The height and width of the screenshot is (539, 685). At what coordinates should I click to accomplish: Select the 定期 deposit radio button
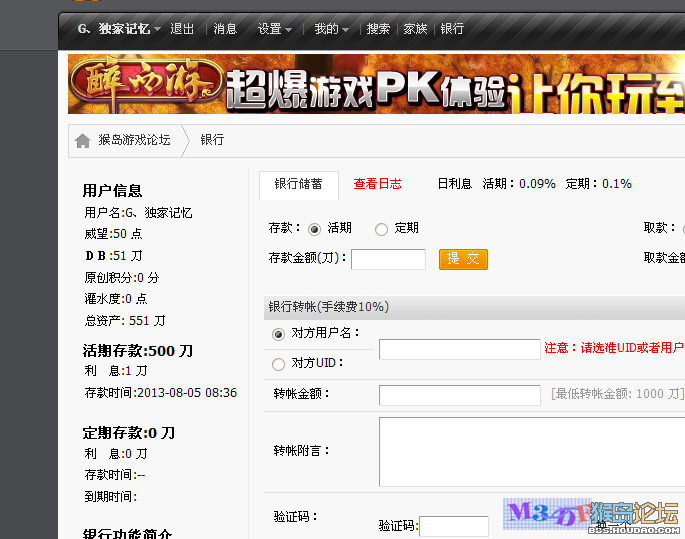pyautogui.click(x=381, y=229)
